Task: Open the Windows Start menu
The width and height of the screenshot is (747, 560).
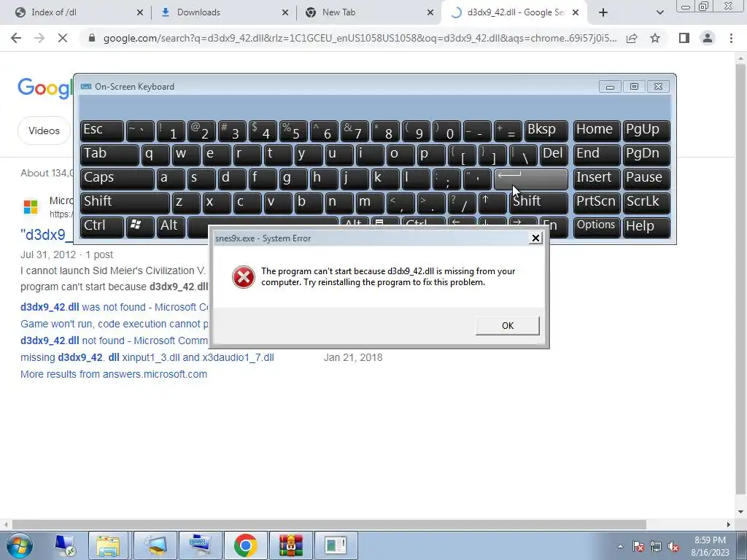Action: 19,545
